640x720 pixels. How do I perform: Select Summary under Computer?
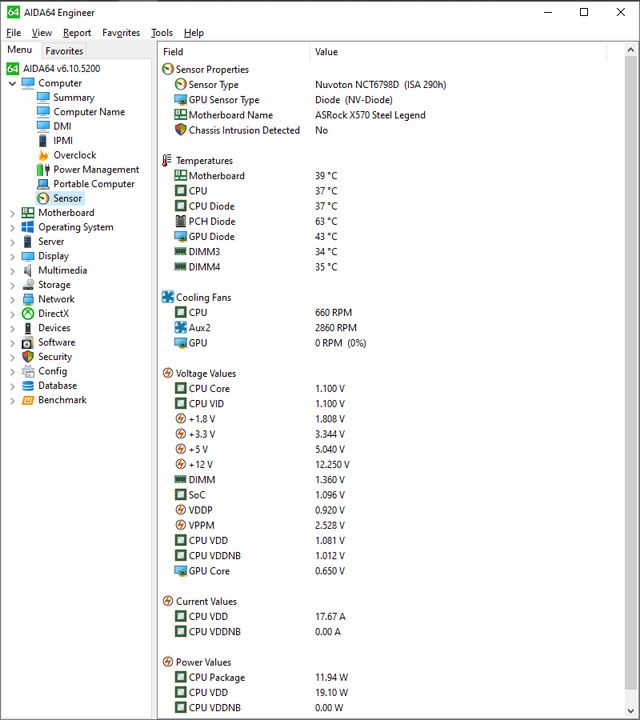pyautogui.click(x=73, y=97)
